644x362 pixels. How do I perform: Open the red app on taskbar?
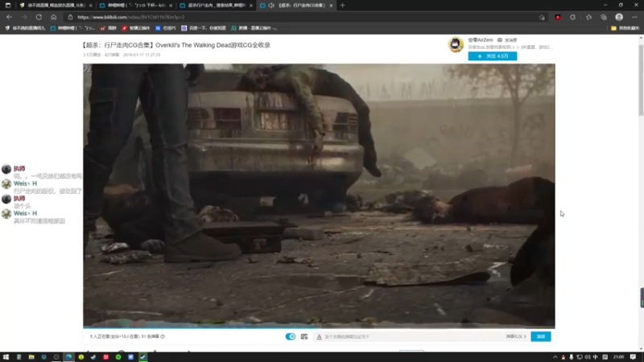pos(106,357)
